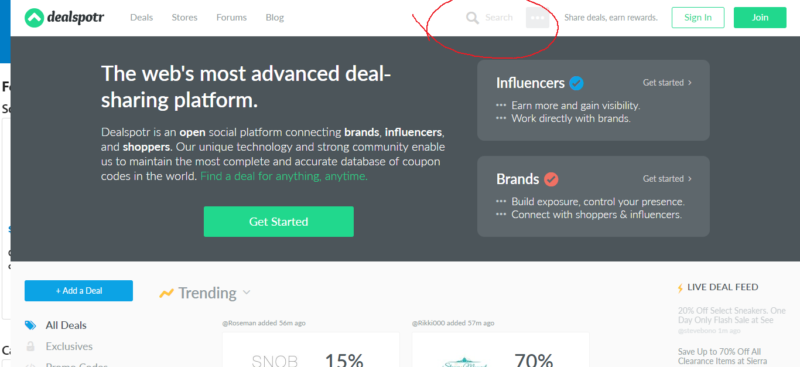Screen dimensions: 800x367
Task: Go to the Stores menu item
Action: (184, 17)
